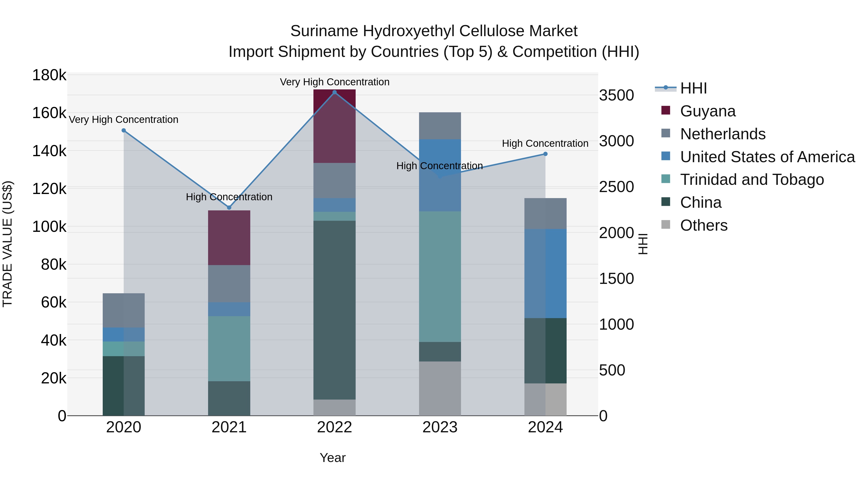Image resolution: width=868 pixels, height=488 pixels.
Task: Click the 2024 United States bar segment
Action: pyautogui.click(x=545, y=274)
